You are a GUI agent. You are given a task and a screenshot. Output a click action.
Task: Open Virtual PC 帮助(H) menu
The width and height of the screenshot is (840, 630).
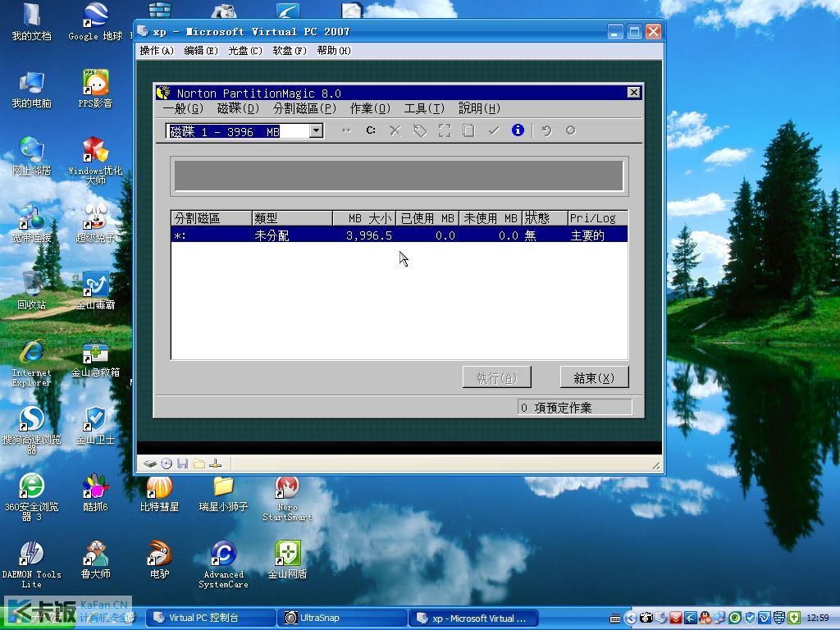tap(334, 50)
